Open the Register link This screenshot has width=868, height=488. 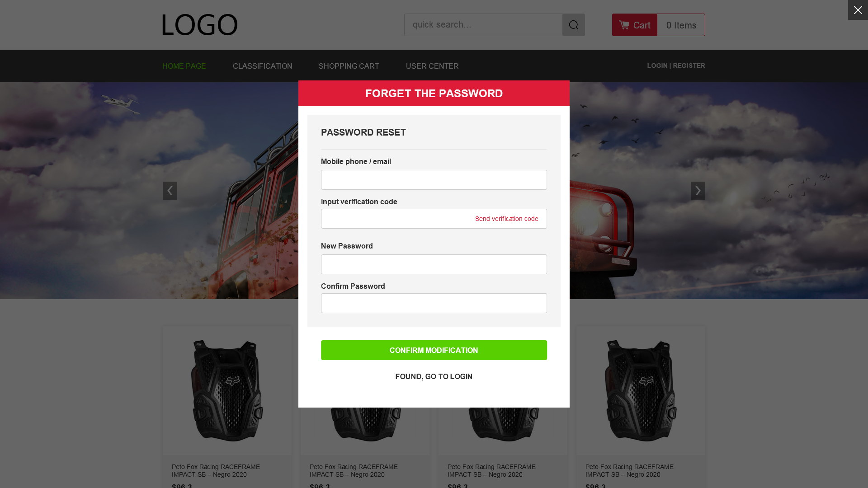tap(689, 66)
